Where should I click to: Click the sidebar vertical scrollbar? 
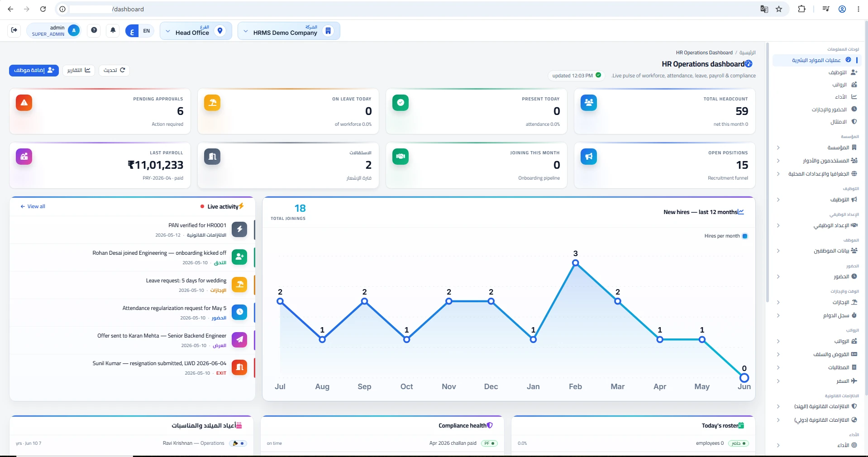point(768,172)
